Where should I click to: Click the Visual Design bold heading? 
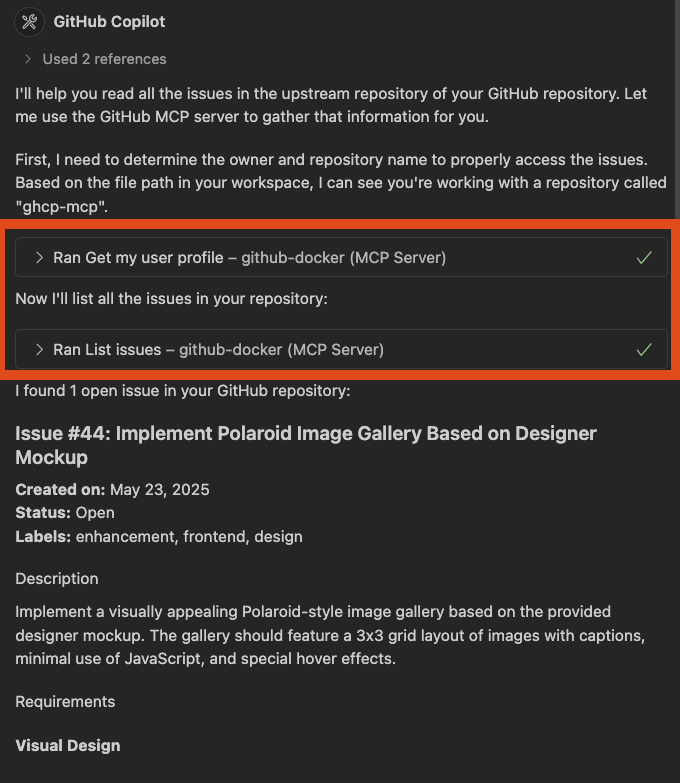(x=68, y=746)
